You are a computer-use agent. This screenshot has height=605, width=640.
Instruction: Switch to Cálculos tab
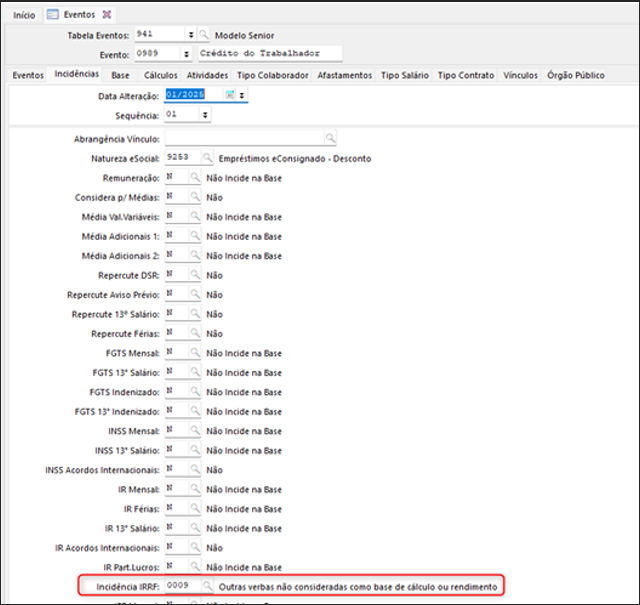(x=160, y=75)
